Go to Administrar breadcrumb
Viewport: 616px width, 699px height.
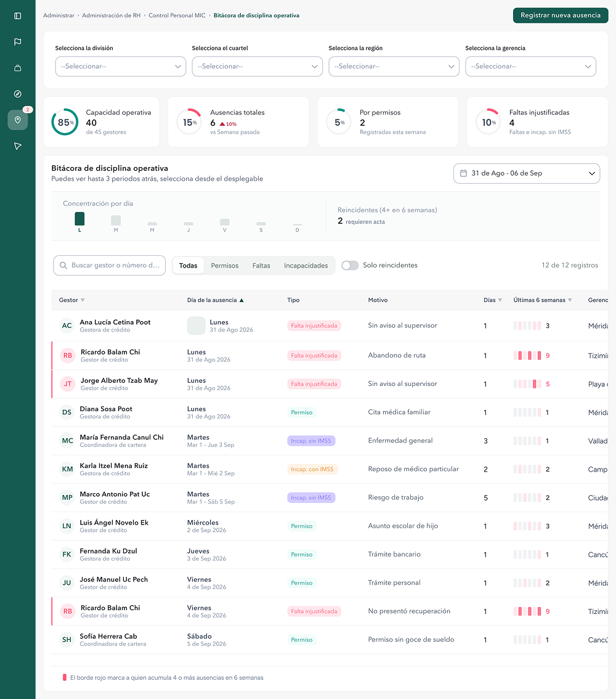59,15
